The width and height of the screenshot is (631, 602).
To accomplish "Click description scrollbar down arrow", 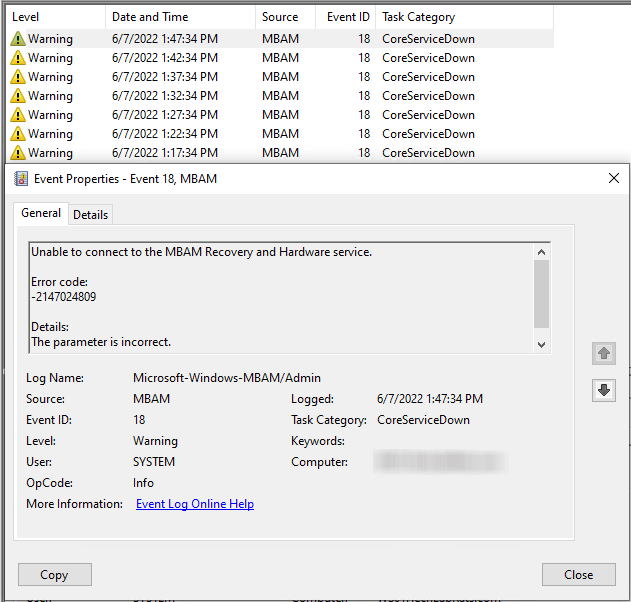I will (x=542, y=345).
